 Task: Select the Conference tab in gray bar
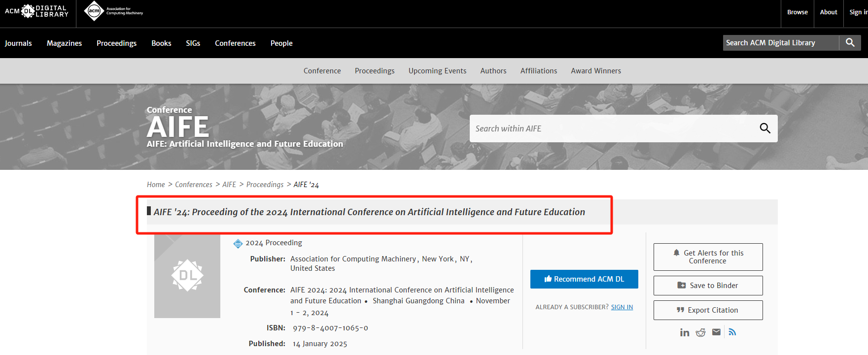322,71
